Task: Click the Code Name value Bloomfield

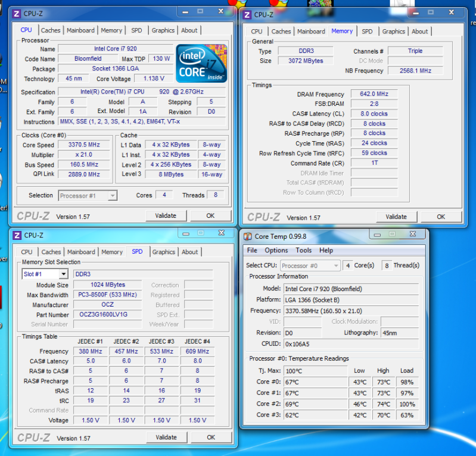Action: point(88,58)
